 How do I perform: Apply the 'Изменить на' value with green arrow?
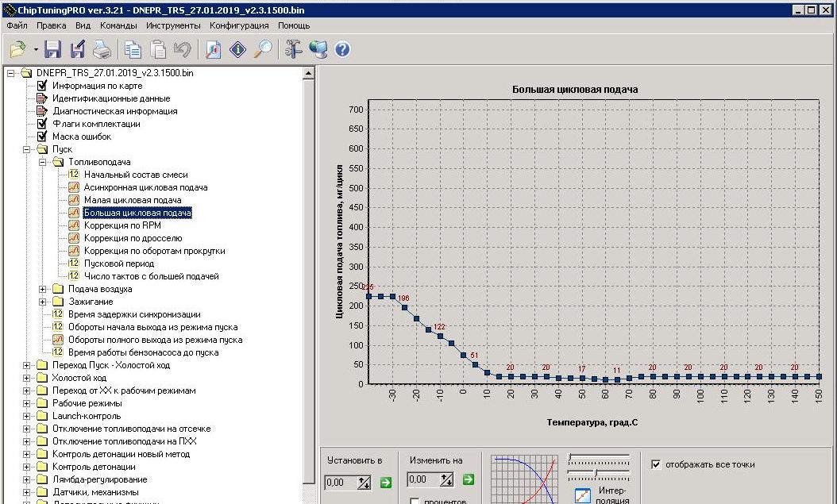pos(469,479)
